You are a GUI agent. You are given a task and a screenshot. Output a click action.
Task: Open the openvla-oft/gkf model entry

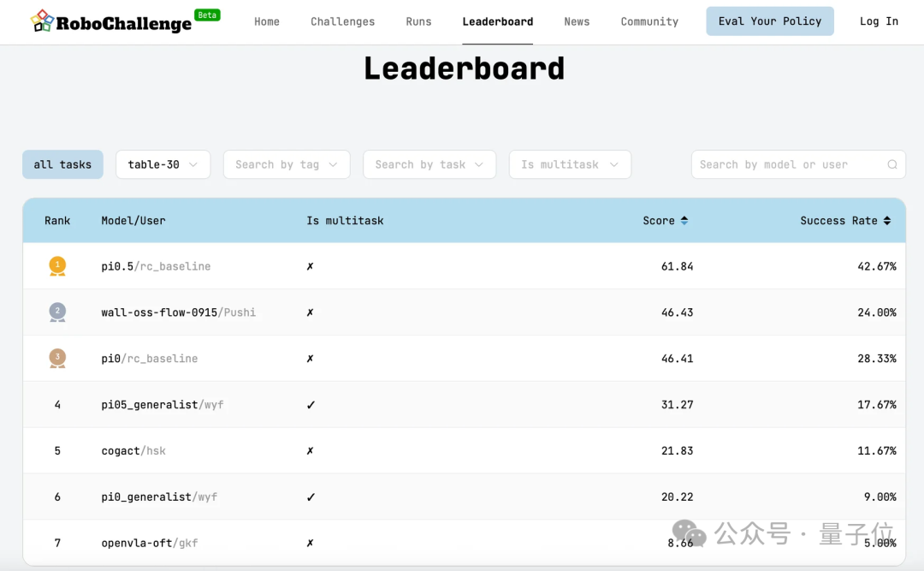tap(149, 543)
